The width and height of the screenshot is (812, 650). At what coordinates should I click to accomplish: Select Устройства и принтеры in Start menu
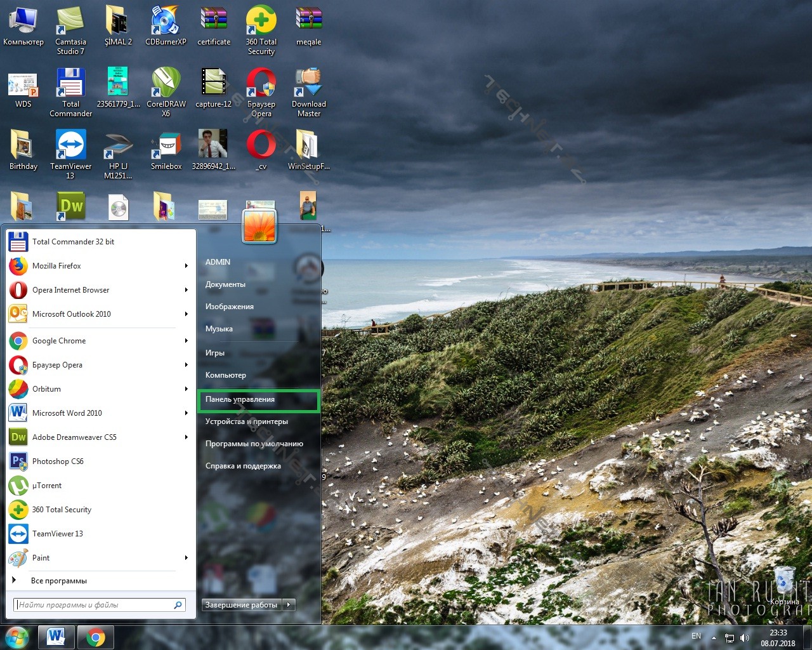(246, 421)
